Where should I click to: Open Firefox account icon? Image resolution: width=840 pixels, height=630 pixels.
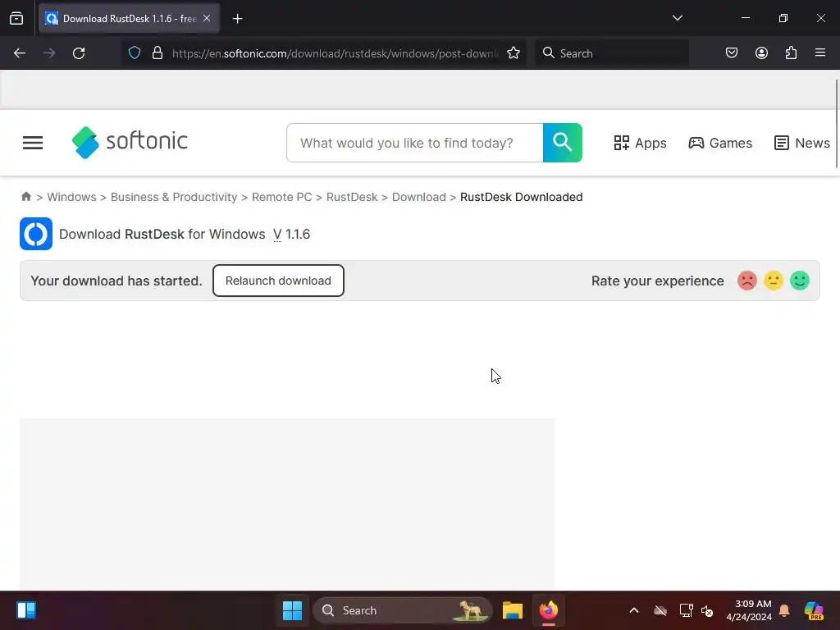(x=761, y=53)
